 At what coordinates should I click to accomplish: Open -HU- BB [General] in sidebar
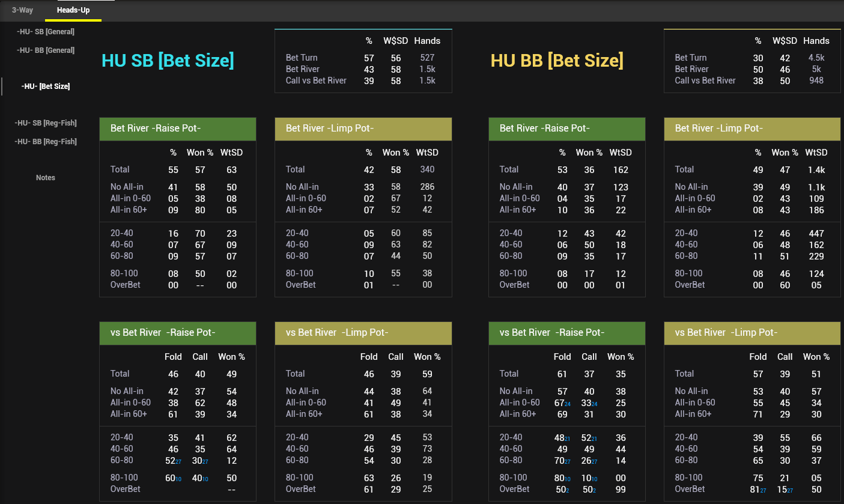(46, 50)
